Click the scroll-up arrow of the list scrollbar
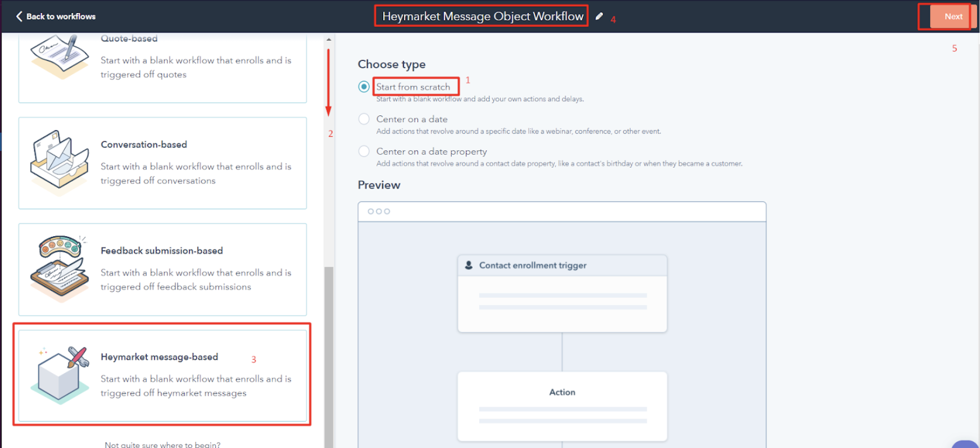This screenshot has width=980, height=448. [x=329, y=39]
